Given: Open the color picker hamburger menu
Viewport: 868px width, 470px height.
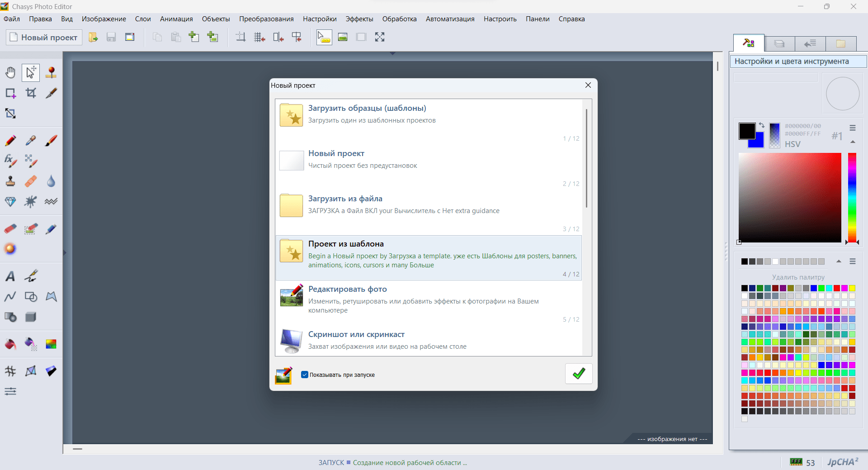Looking at the screenshot, I should pos(853,128).
